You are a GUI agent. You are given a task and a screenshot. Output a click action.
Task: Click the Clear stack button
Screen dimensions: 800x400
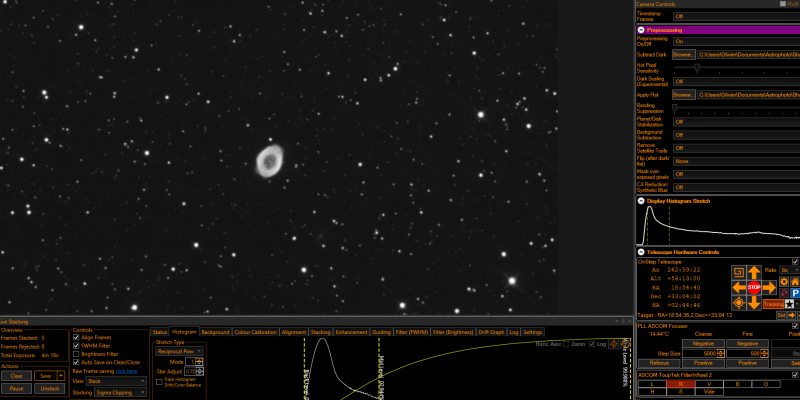point(16,376)
